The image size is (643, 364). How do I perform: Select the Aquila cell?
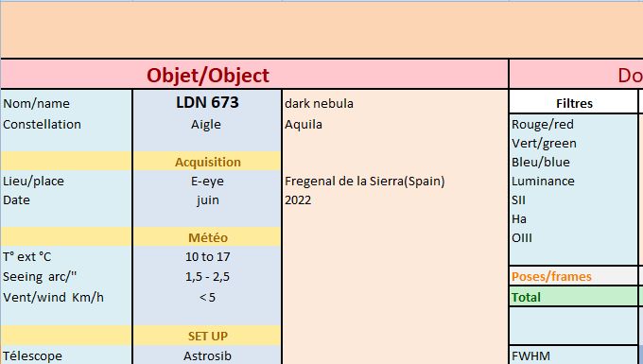pos(395,124)
